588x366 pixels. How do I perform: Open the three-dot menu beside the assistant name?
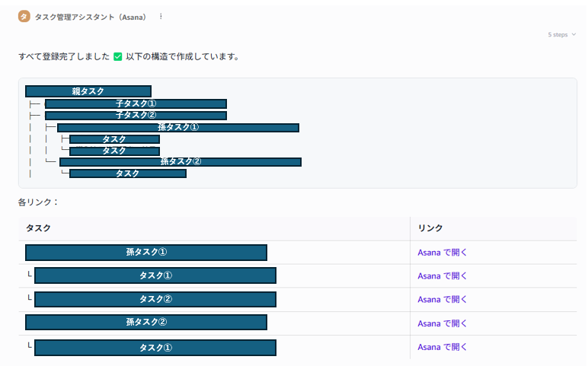(x=161, y=17)
